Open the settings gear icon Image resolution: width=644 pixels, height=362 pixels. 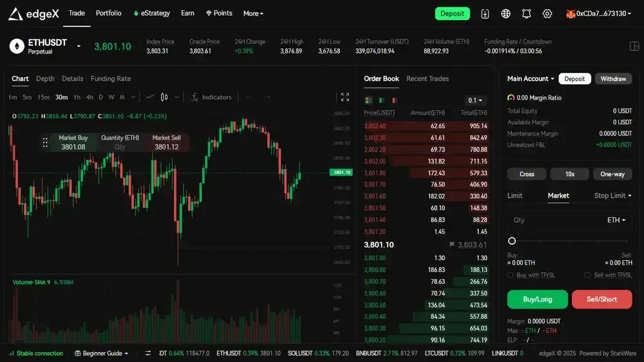[x=547, y=14]
